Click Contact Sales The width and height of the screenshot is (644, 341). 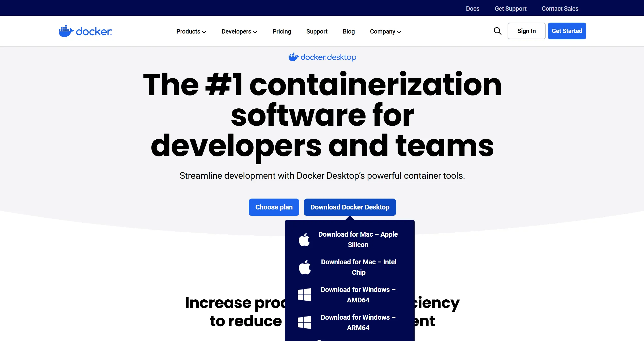coord(560,8)
